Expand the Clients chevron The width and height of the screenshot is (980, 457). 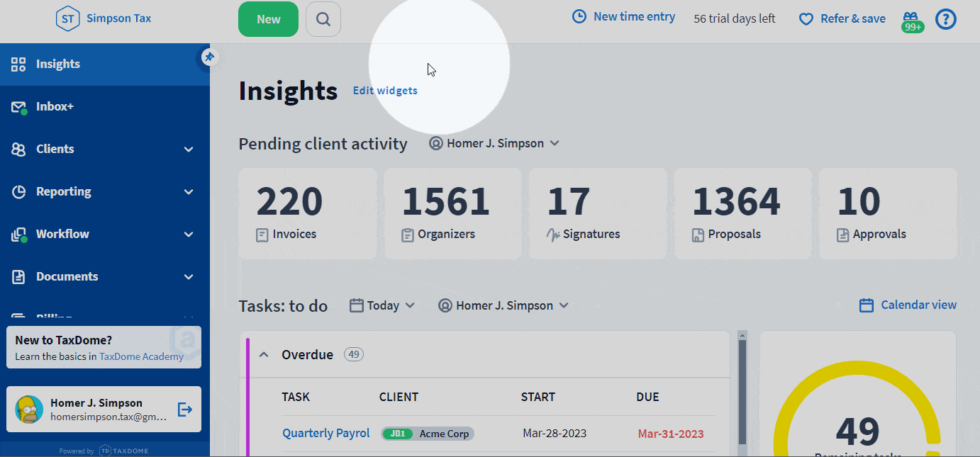click(189, 149)
